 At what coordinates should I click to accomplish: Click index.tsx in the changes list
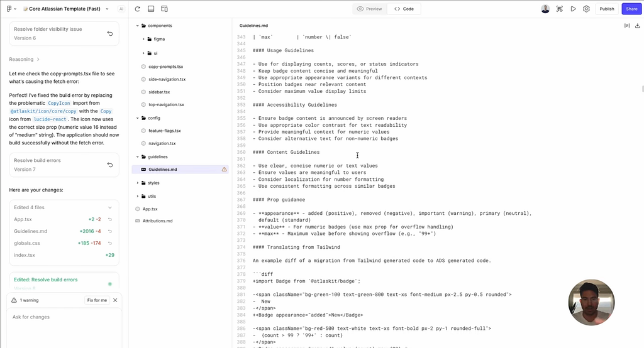tap(25, 255)
